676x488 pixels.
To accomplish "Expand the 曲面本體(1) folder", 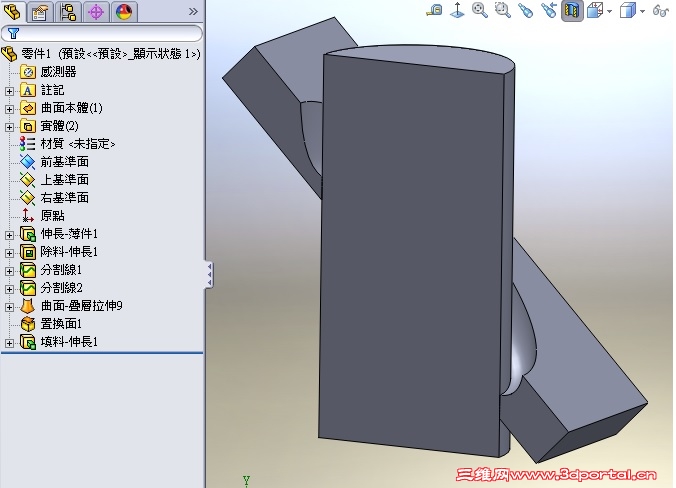I will click(x=9, y=109).
